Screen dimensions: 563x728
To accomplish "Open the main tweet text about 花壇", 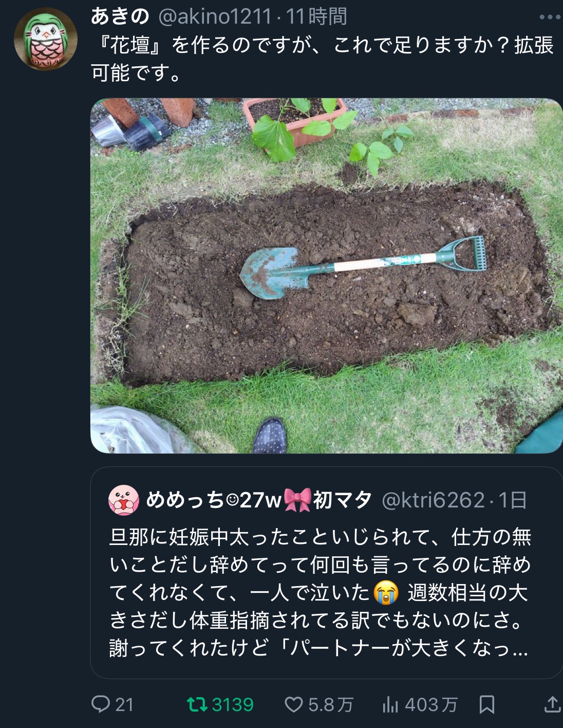I will coord(322,59).
